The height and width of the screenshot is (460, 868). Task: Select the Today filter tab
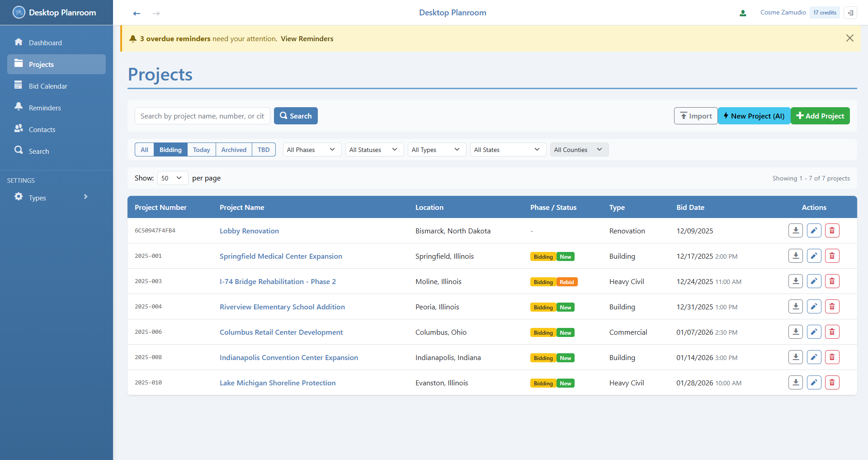[x=201, y=149]
